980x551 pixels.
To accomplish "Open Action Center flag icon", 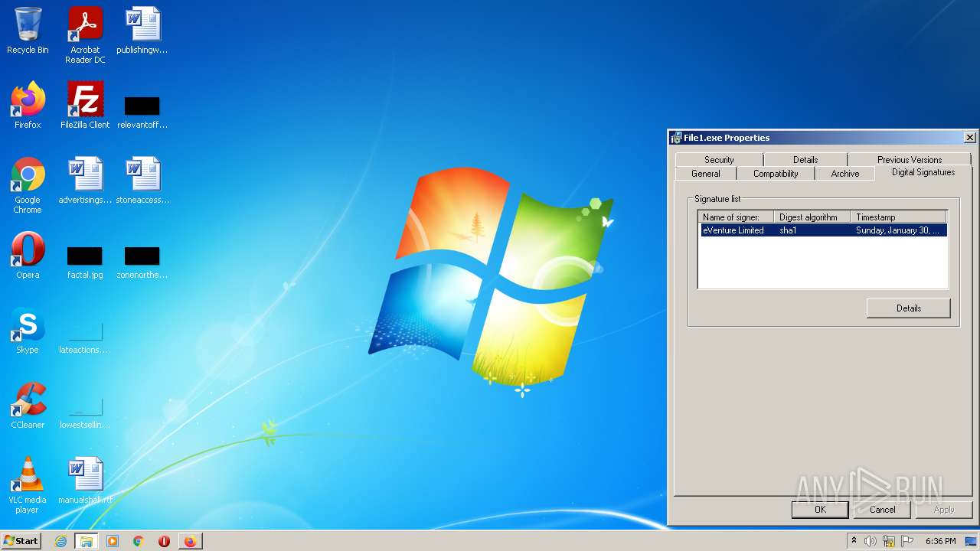I will (907, 541).
